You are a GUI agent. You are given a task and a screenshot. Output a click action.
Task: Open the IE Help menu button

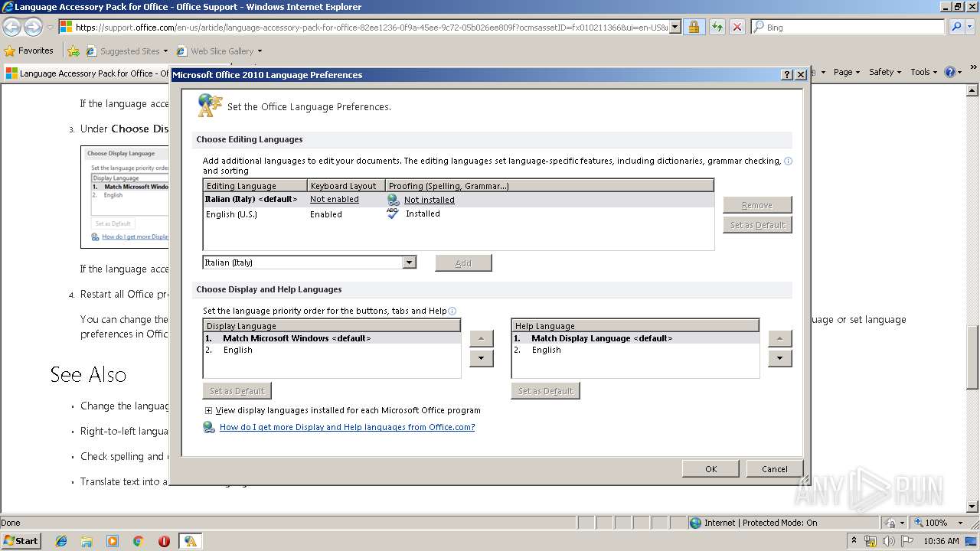[952, 72]
